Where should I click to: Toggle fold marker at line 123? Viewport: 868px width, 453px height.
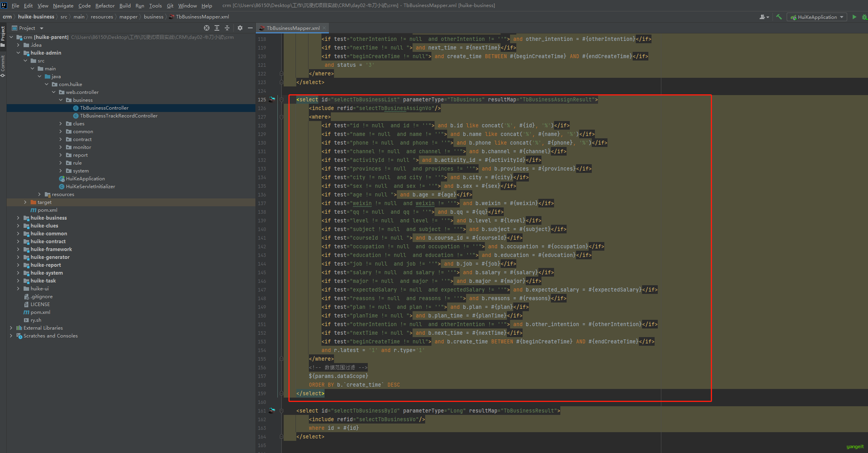tap(281, 82)
